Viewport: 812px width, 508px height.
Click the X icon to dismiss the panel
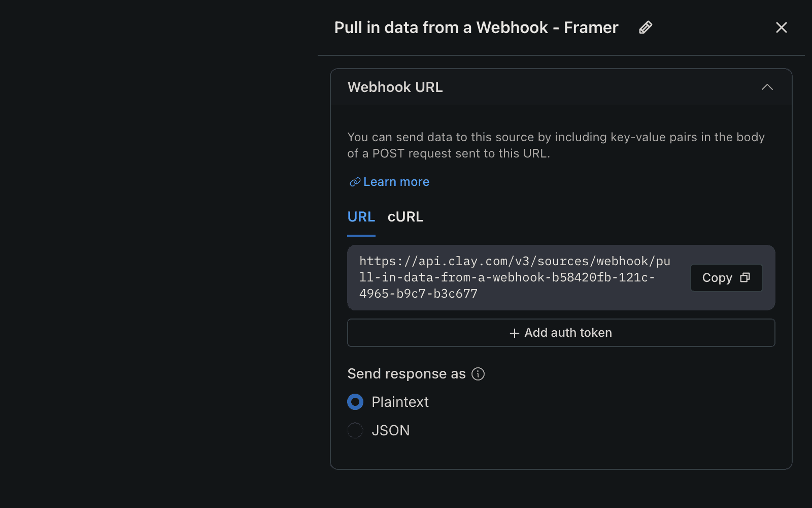(x=781, y=28)
